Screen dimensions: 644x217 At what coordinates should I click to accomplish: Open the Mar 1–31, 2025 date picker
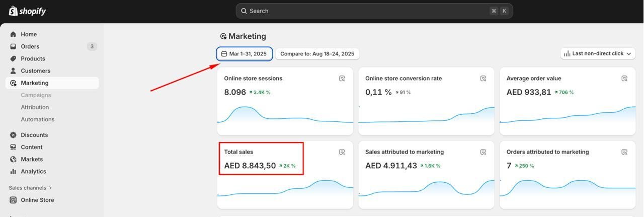pos(245,54)
